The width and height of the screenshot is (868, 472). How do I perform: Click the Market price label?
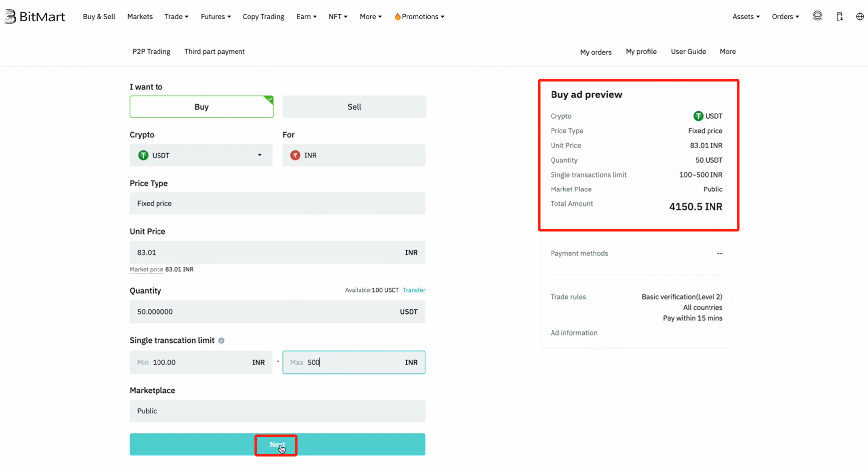[146, 269]
